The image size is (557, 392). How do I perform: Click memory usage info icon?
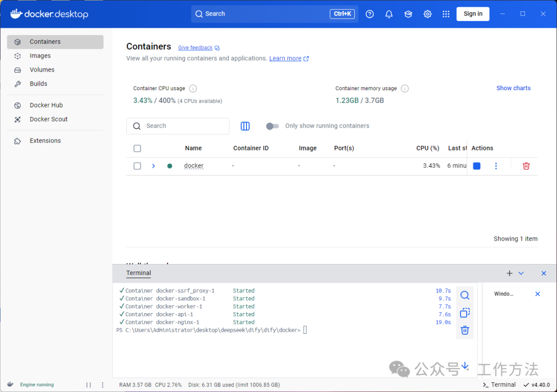[405, 88]
